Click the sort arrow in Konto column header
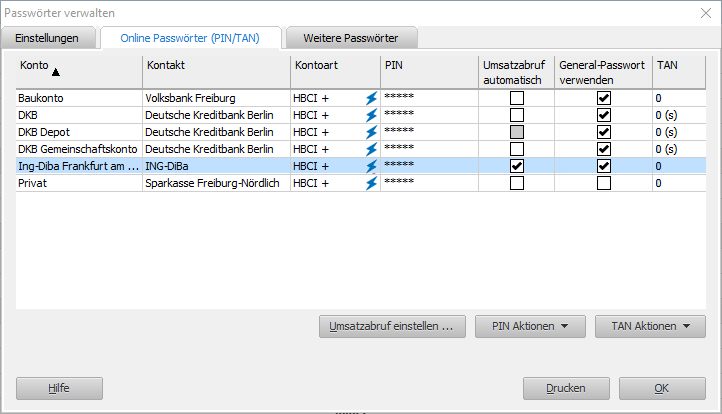This screenshot has height=414, width=722. 56,72
